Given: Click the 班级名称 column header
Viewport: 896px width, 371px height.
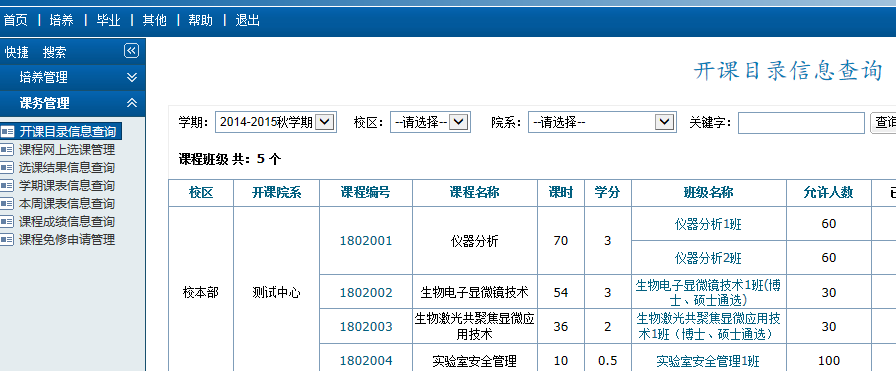Looking at the screenshot, I should [x=709, y=193].
